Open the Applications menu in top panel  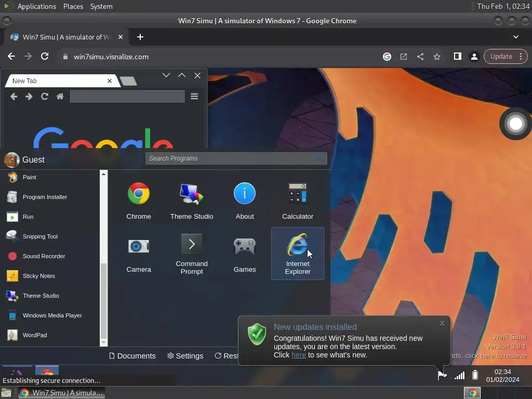(x=37, y=6)
